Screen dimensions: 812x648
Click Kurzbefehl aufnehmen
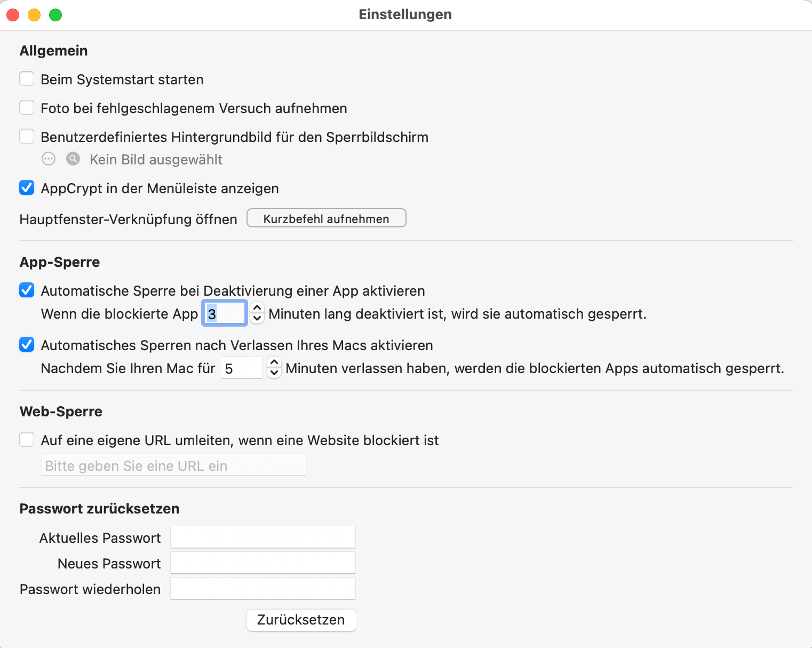326,218
